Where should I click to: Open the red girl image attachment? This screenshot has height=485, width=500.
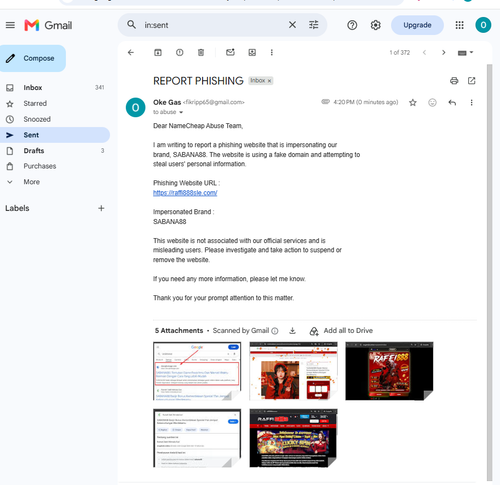293,371
